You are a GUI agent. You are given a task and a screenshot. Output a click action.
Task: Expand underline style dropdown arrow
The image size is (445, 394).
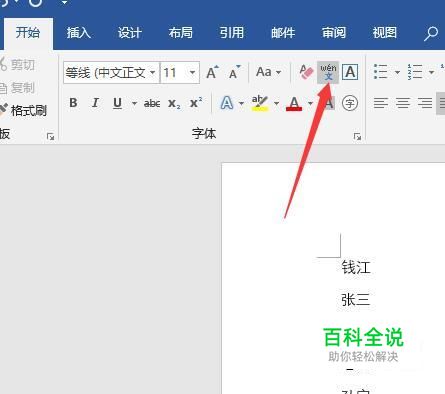(134, 103)
